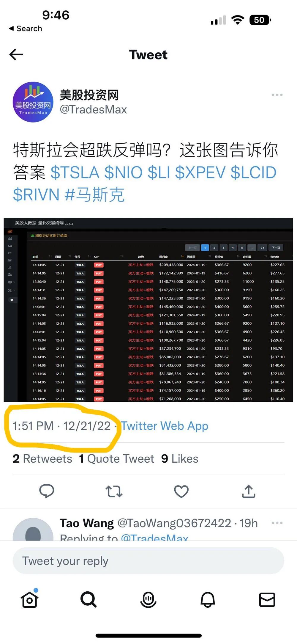Open the Search magnifier tab in the bottom bar
Image resolution: width=297 pixels, height=644 pixels.
click(89, 599)
